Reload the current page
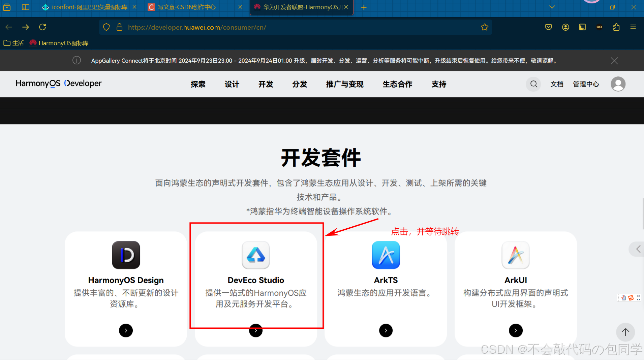 (42, 27)
